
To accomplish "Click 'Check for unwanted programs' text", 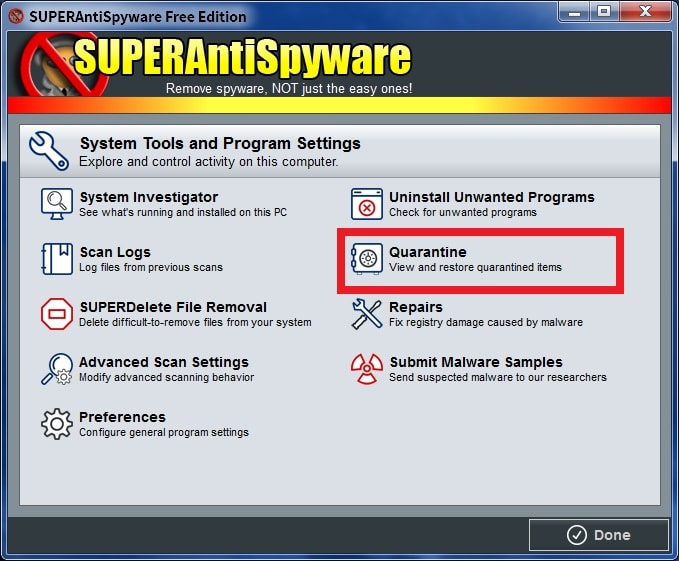I will tap(462, 213).
